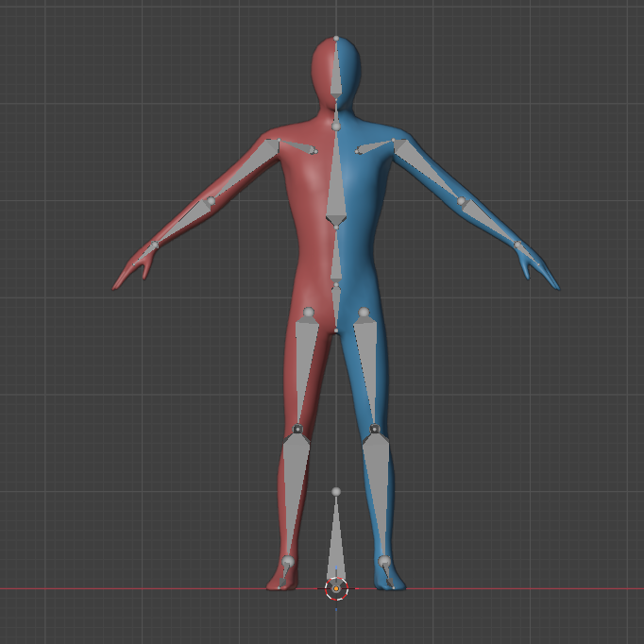Click the sphere tip atop the root bone
This screenshot has width=644, height=644.
pyautogui.click(x=336, y=492)
